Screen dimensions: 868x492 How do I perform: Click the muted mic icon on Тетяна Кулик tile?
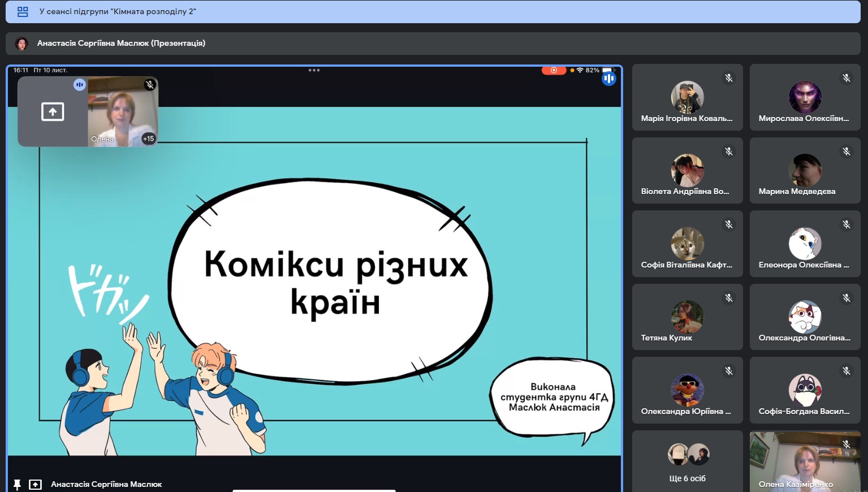click(729, 298)
